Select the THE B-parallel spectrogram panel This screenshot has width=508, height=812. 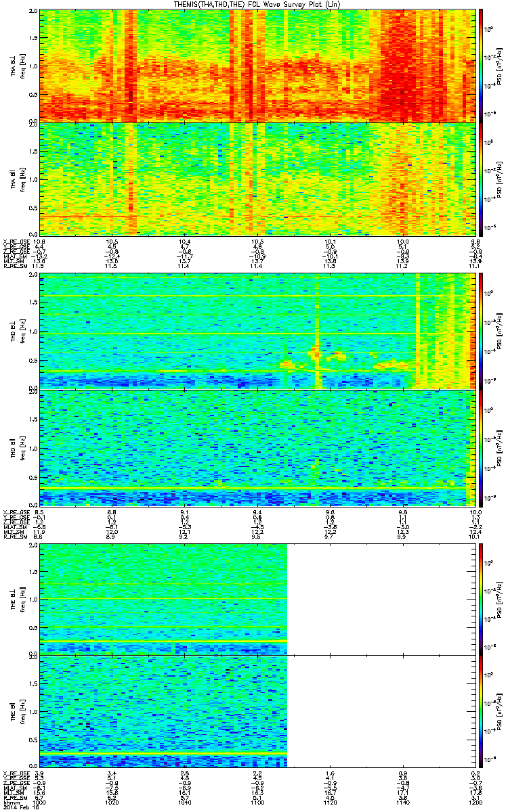point(257,710)
